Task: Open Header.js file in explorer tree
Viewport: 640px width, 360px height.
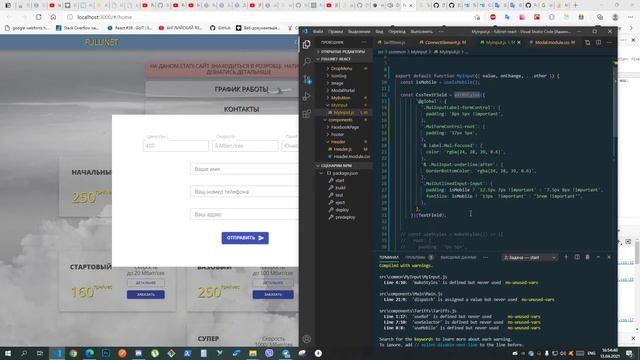Action: (342, 149)
